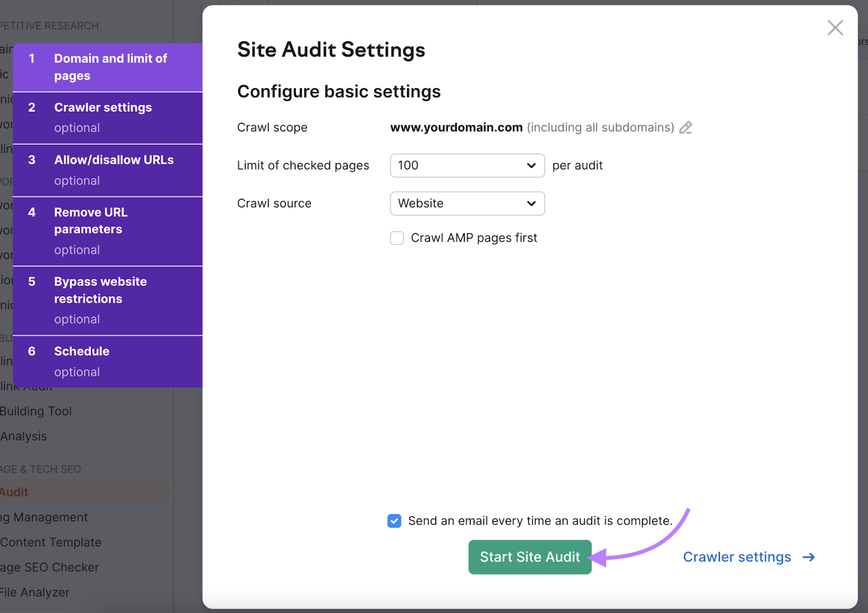Expand the checked pages limit selector showing 100
The height and width of the screenshot is (613, 868).
[x=467, y=165]
